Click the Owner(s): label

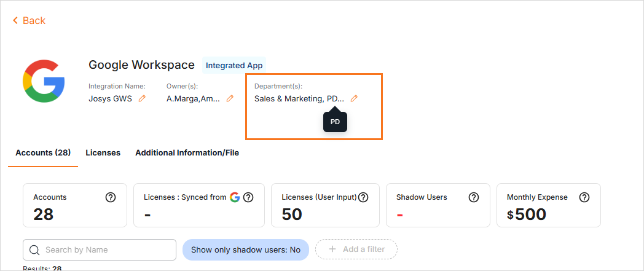click(183, 86)
